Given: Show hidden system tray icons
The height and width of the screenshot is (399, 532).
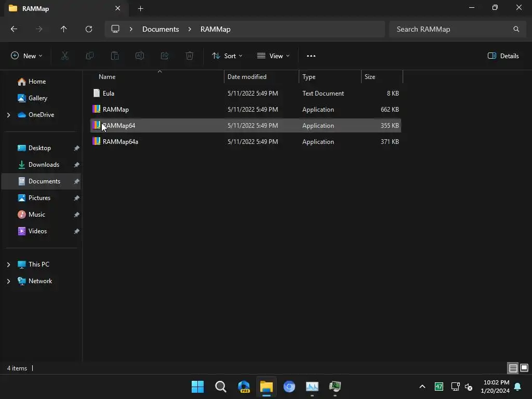Looking at the screenshot, I should point(422,387).
